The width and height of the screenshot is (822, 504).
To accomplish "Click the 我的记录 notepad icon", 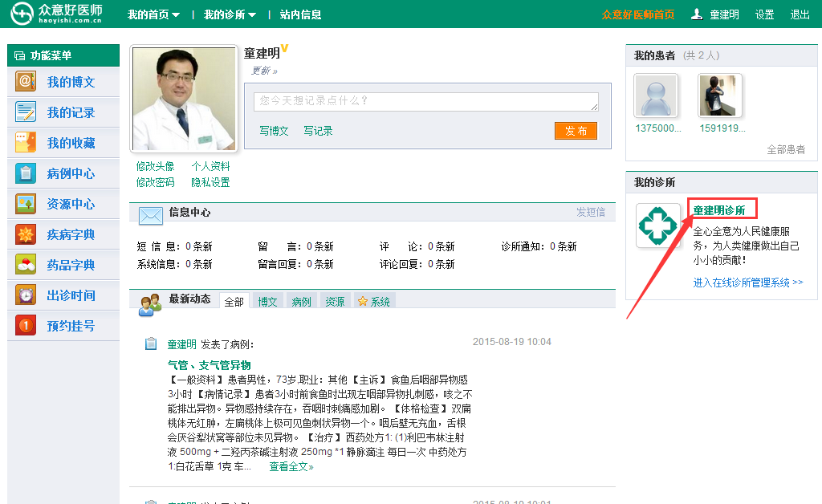I will pyautogui.click(x=26, y=112).
